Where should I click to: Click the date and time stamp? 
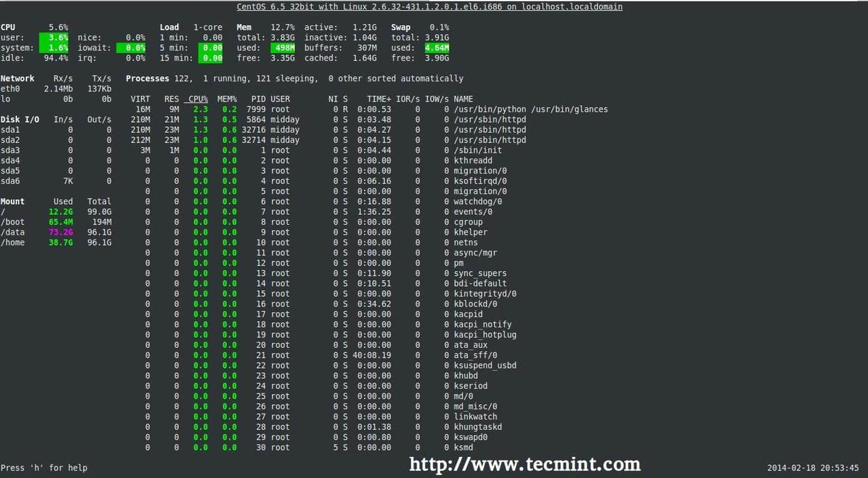click(x=813, y=468)
